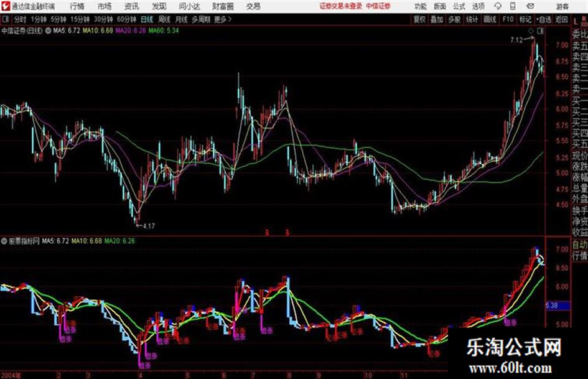Viewport: 588px width, 379px height.
Task: Switch to 15分钟 period tab
Action: (80, 19)
